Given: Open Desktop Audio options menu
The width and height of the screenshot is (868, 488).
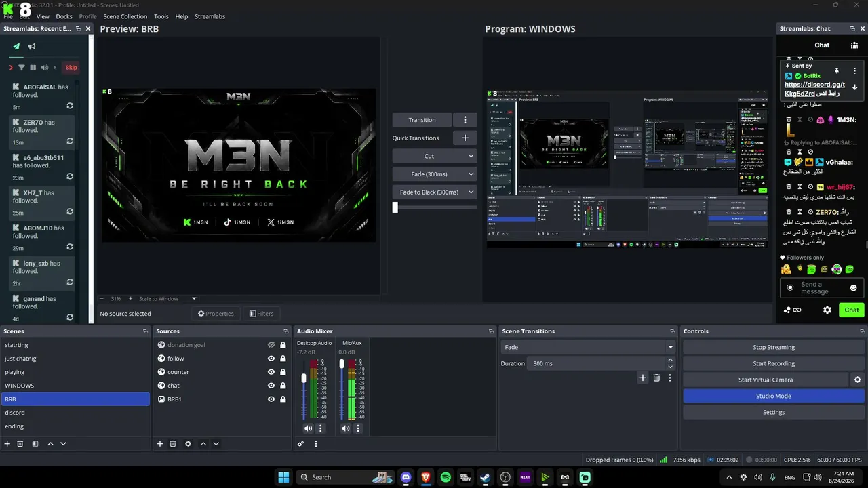Looking at the screenshot, I should tap(321, 428).
